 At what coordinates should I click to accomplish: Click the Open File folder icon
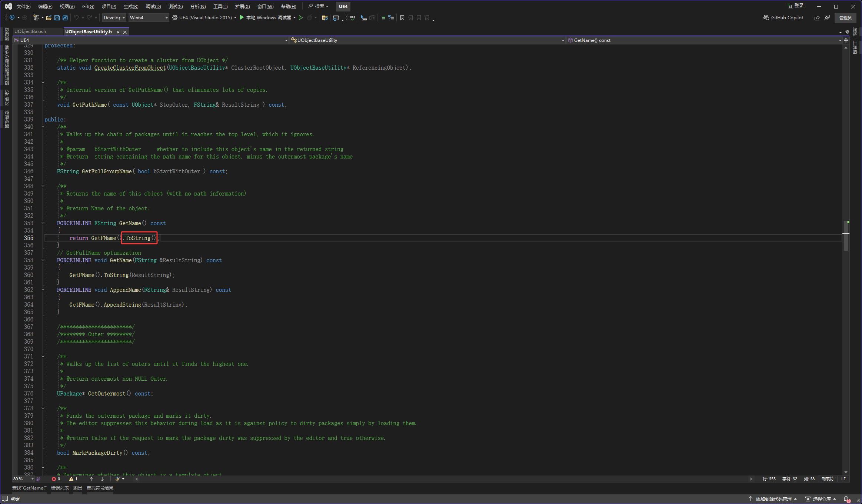tap(49, 18)
